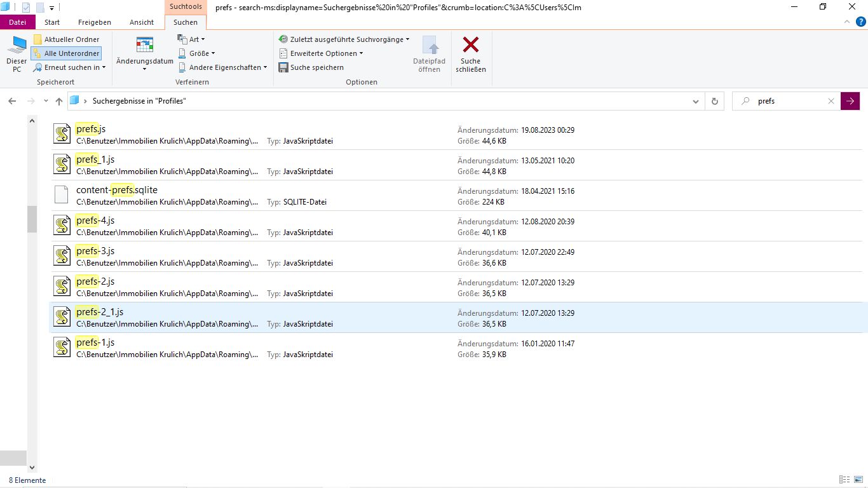Screen dimensions: 868x488
Task: Open Andere Eigenschaften dropdown
Action: (x=222, y=67)
